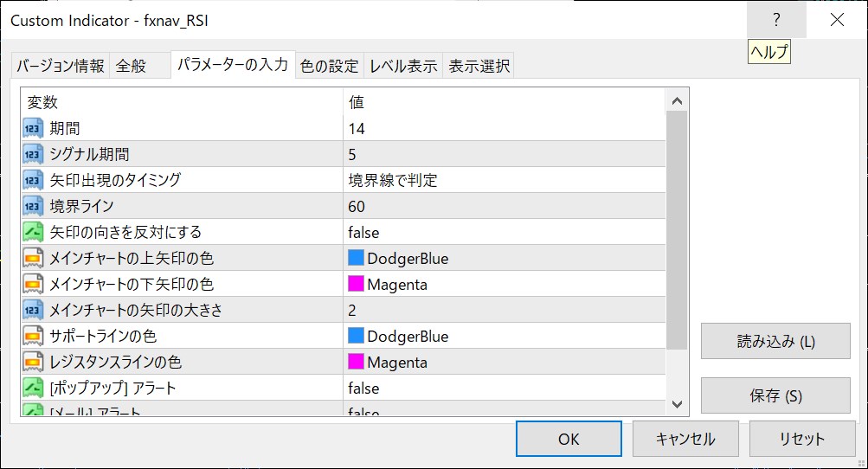Screen dimensions: 868x469
Task: Click the boolean icon beside [ポップアップ] アラート
Action: [33, 388]
